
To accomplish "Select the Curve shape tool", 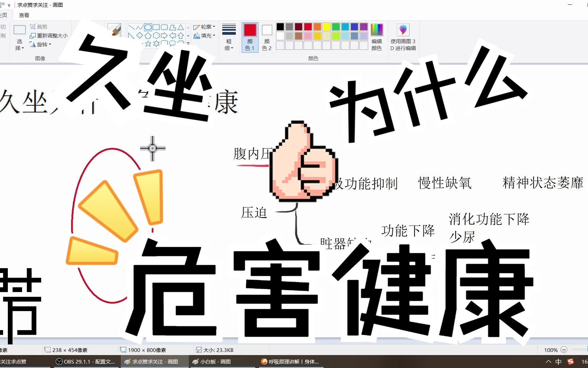I will point(140,27).
